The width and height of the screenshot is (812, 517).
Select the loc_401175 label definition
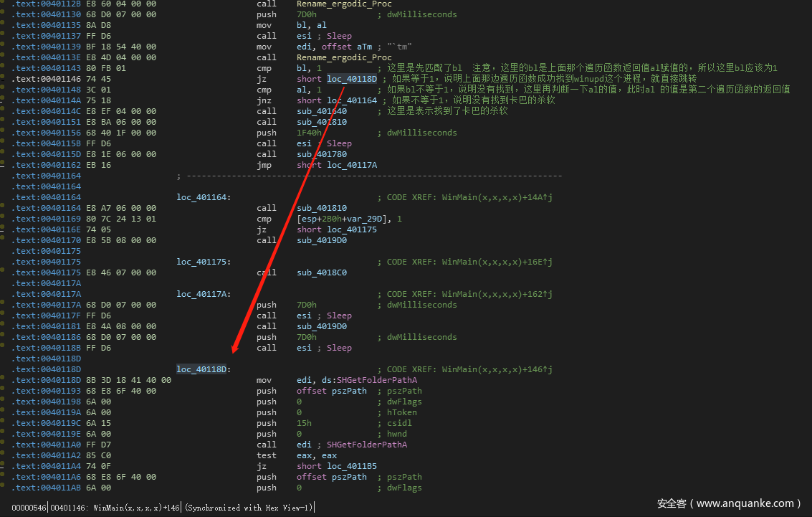203,262
